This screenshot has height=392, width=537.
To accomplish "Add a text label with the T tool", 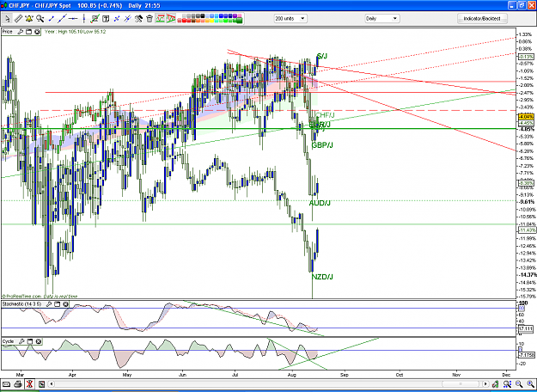I will (106, 19).
